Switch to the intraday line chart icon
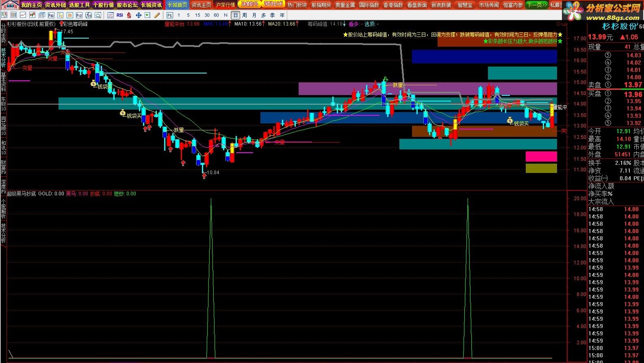The width and height of the screenshot is (644, 363). (x=23, y=15)
